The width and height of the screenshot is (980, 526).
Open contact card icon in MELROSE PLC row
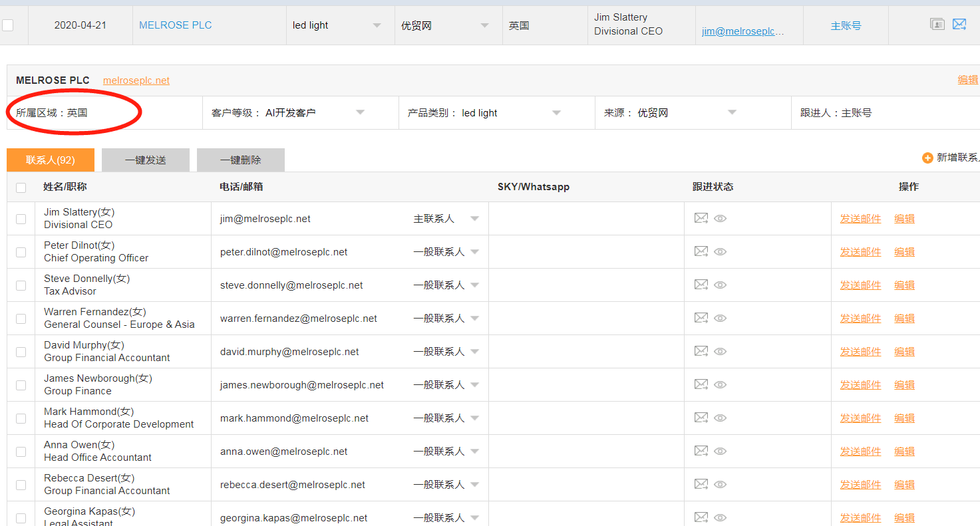(x=937, y=25)
